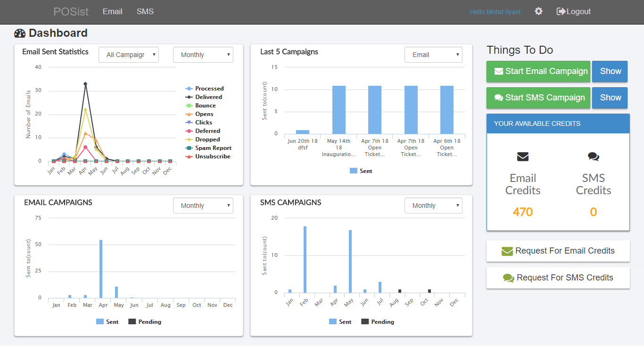
Task: Click envelope icon in Request For Email Credits
Action: click(507, 251)
